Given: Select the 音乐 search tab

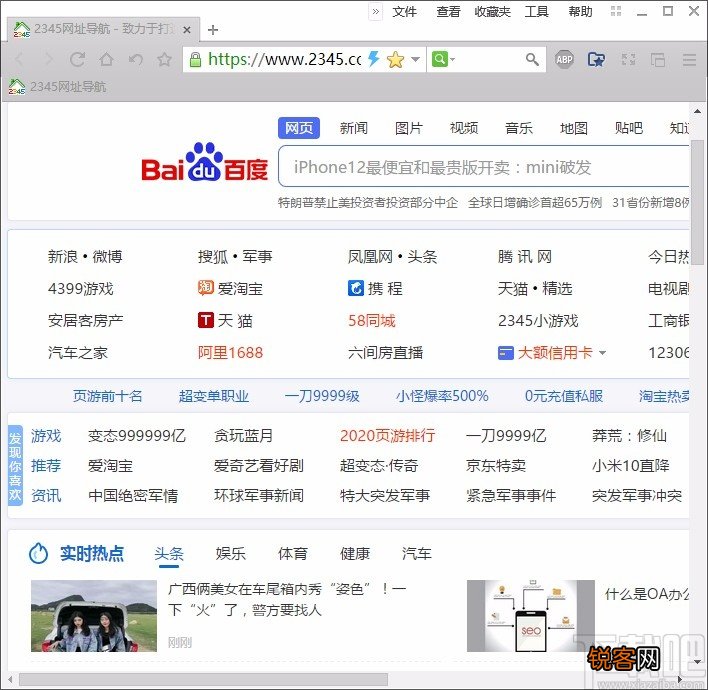Looking at the screenshot, I should [519, 128].
